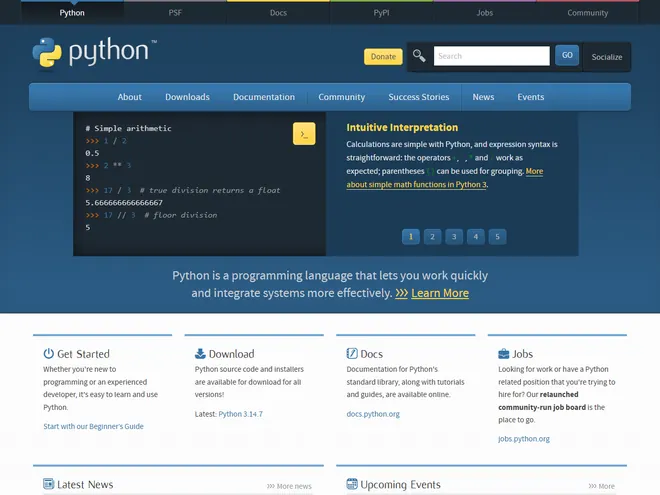
Task: Click the 'Upcoming Events' heading text
Action: coord(400,485)
